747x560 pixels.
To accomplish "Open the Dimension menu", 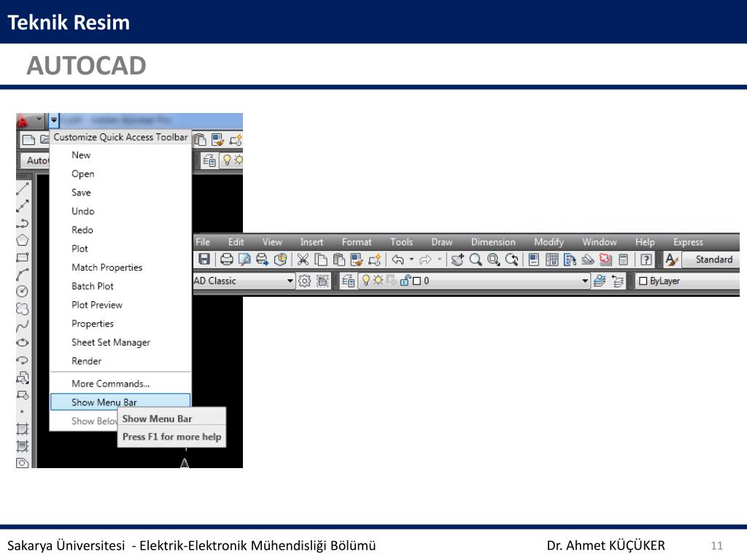I will tap(493, 242).
